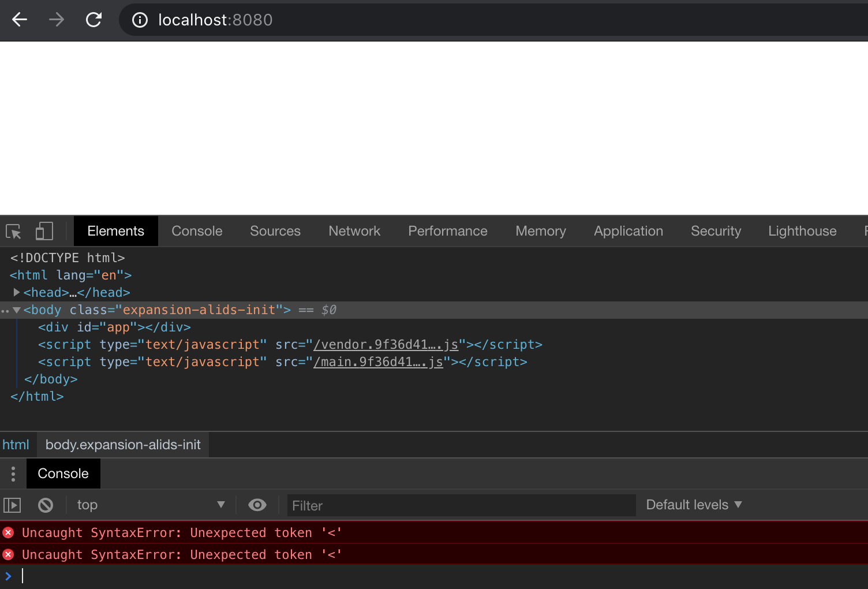The height and width of the screenshot is (589, 868).
Task: Open the Sources tab
Action: [x=275, y=231]
